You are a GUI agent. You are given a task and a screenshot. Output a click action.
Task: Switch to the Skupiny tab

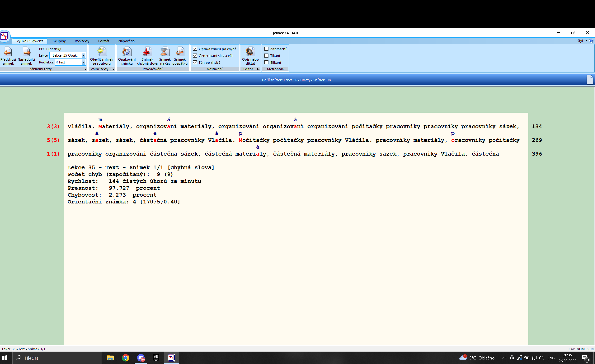(59, 41)
